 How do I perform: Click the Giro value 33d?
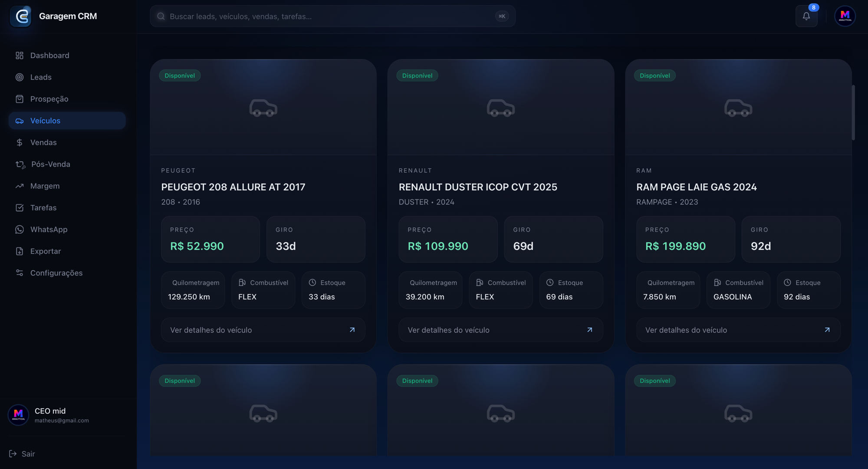pos(286,246)
